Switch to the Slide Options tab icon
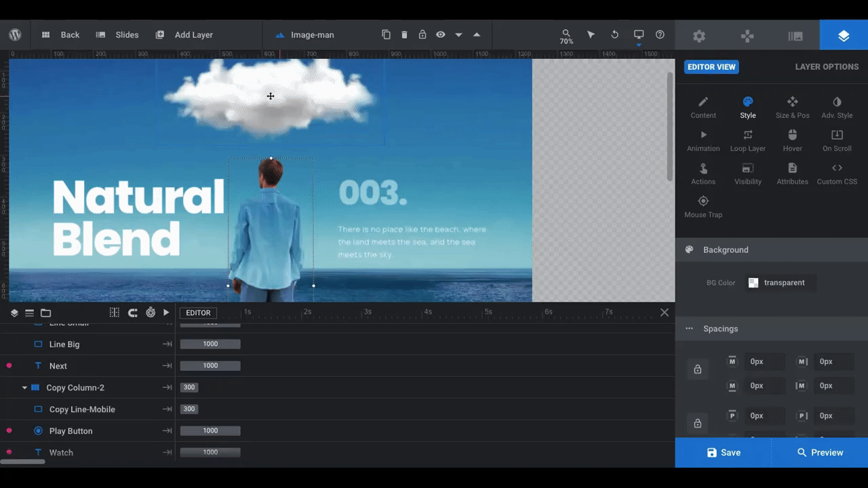Screen dimensions: 868x488 click(795, 36)
